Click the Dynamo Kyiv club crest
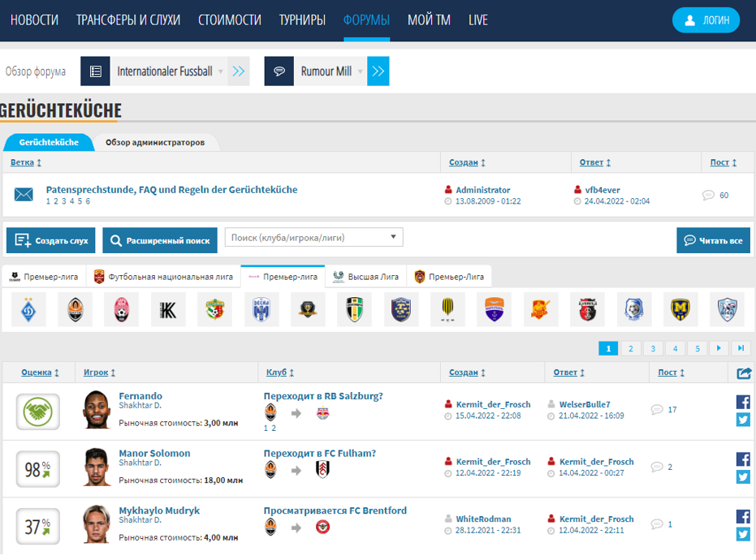 (29, 309)
